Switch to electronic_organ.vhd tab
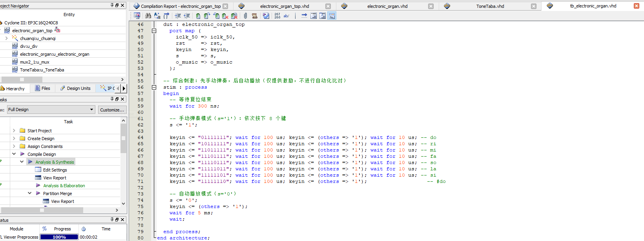644x241 pixels. 387,6
